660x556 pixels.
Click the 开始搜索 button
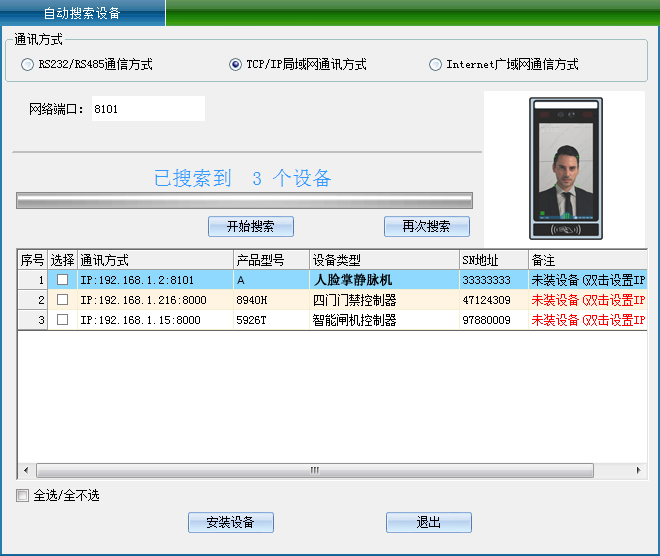(x=251, y=226)
